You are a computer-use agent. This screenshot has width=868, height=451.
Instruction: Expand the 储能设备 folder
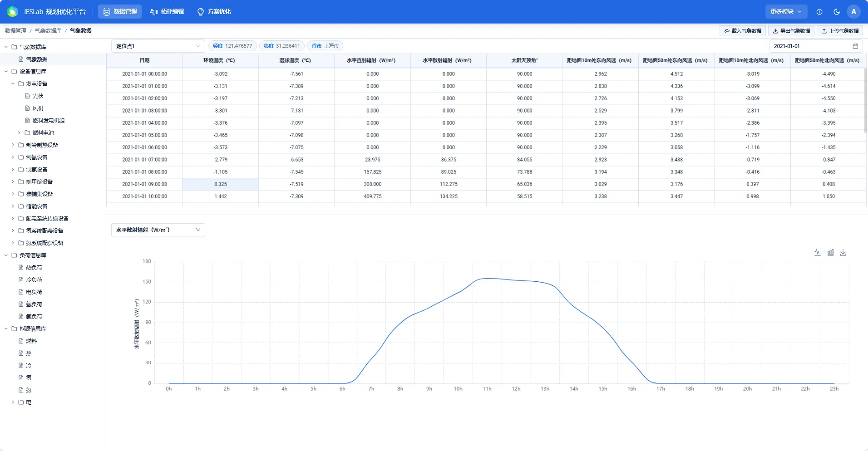pos(13,206)
